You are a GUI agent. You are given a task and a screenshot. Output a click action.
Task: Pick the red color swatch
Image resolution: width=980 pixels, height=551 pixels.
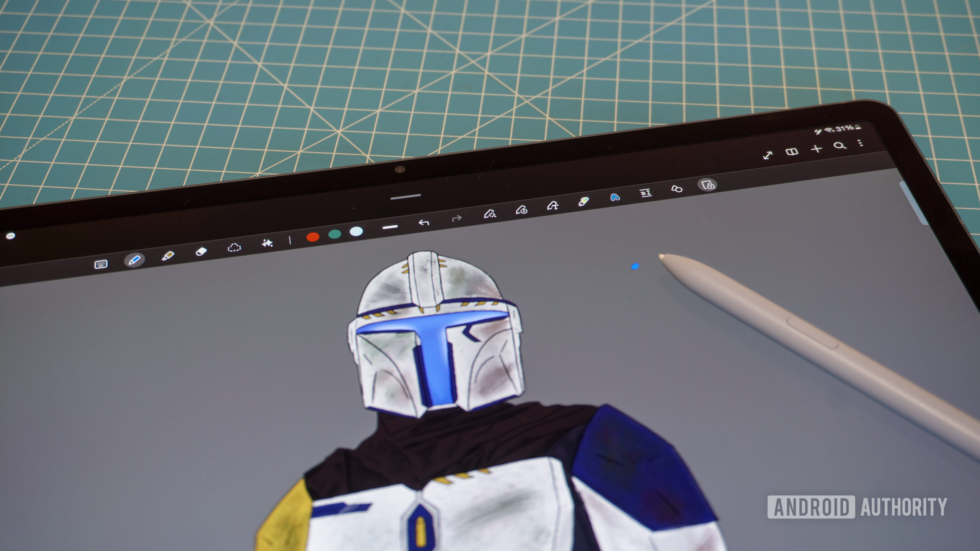(x=313, y=237)
